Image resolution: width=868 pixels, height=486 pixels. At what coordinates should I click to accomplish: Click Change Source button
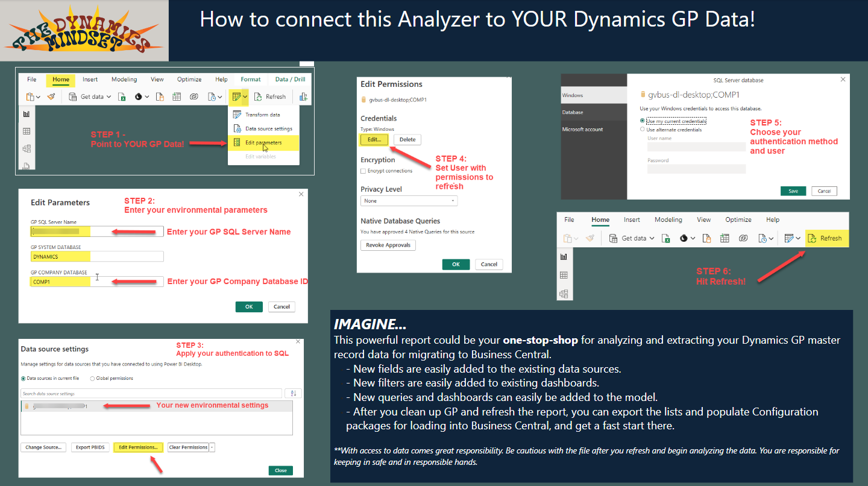pyautogui.click(x=43, y=447)
